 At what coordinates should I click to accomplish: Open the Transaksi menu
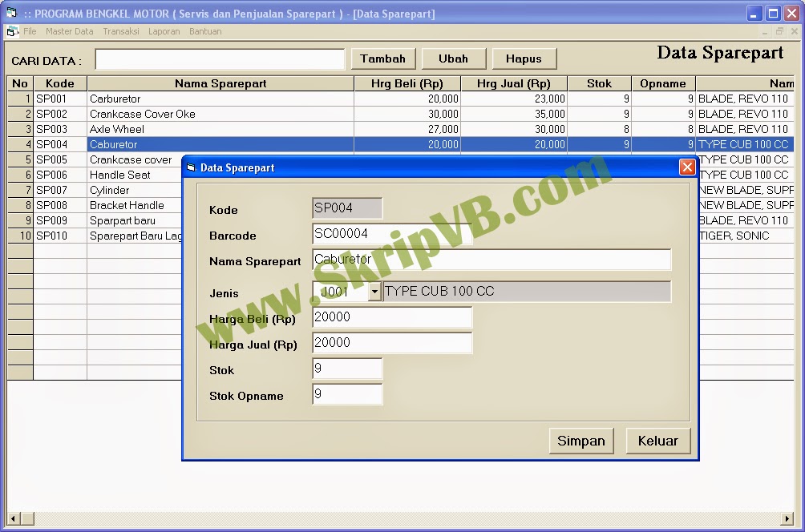coord(120,31)
